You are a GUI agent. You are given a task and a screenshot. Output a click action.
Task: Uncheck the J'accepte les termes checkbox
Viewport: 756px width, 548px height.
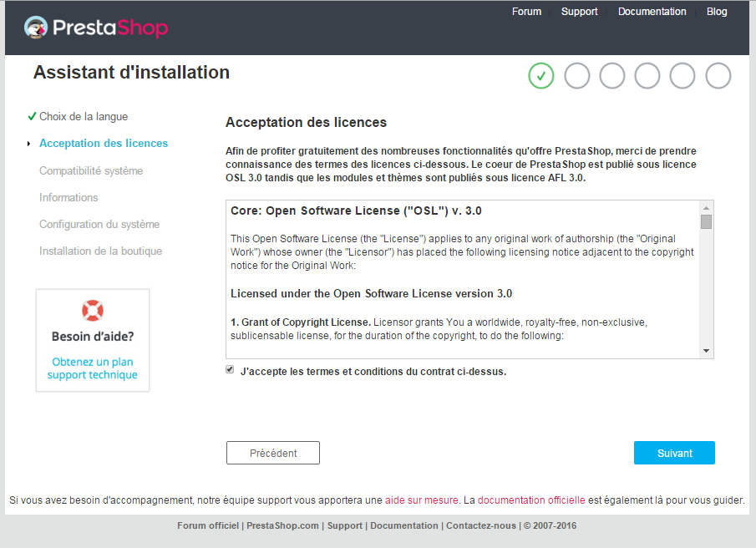click(230, 370)
